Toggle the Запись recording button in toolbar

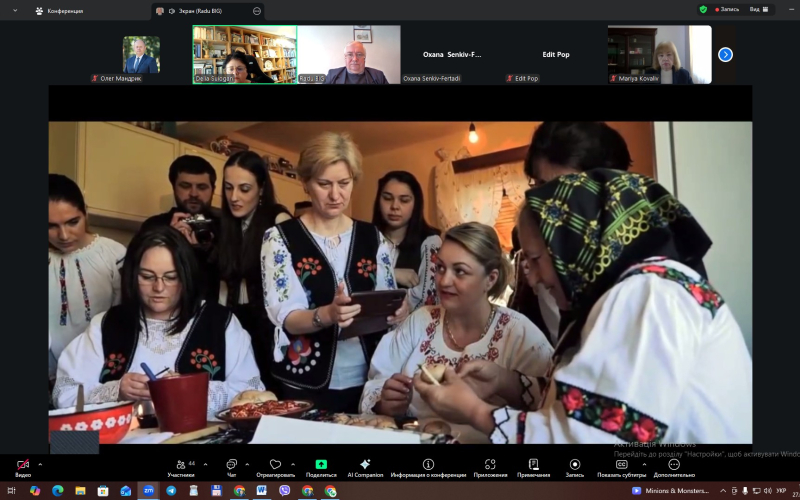[574, 467]
